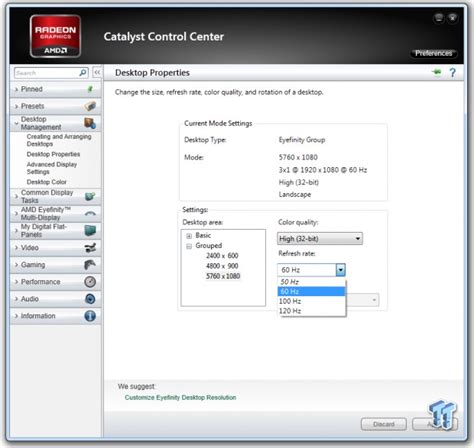
Task: Open Desktop Color in sidebar
Action: pos(46,182)
